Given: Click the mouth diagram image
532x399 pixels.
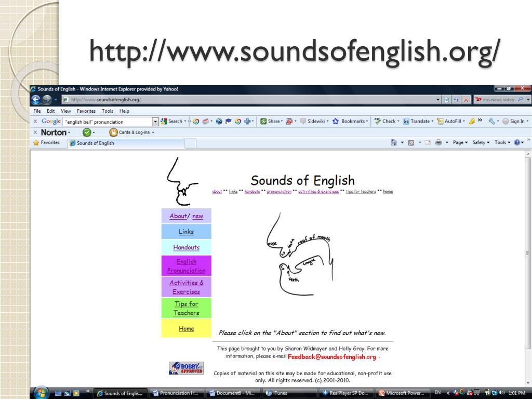Looking at the screenshot, I should pyautogui.click(x=300, y=254).
